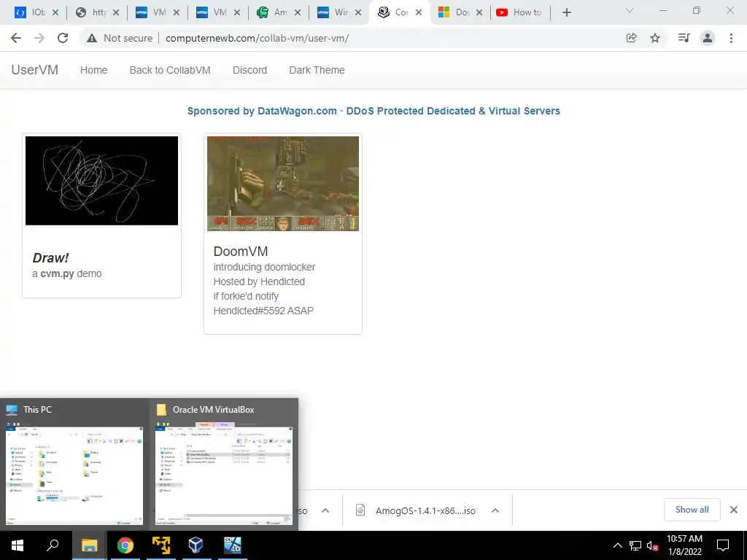Click Chrome taskbar icon
This screenshot has width=747, height=560.
point(125,545)
